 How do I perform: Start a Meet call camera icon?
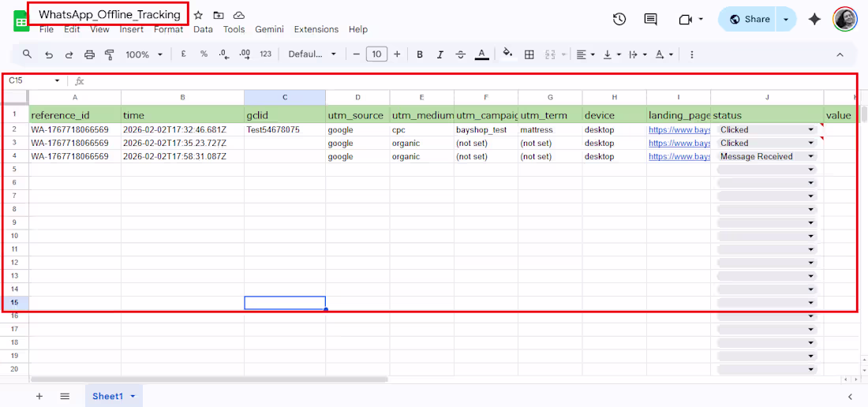pos(686,20)
